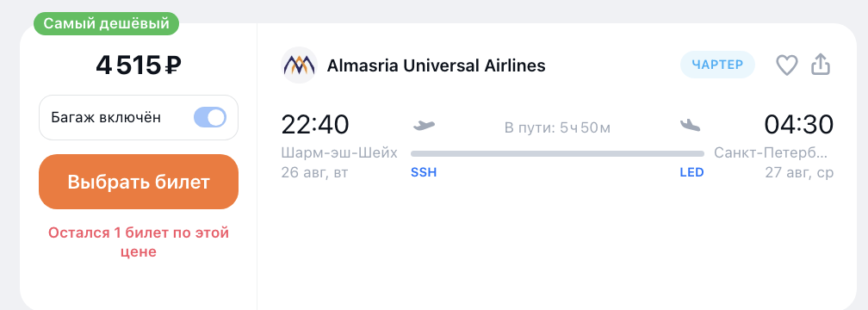This screenshot has height=310, width=868.
Task: Toggle the 'Багаж включён' switch
Action: tap(210, 117)
